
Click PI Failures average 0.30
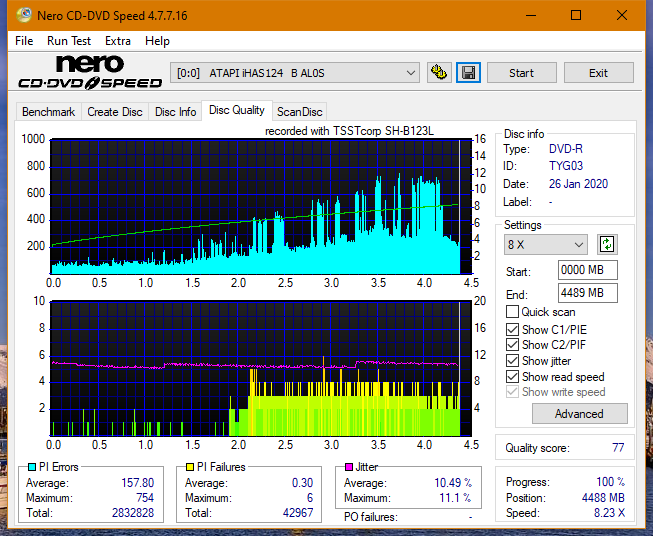click(x=302, y=483)
